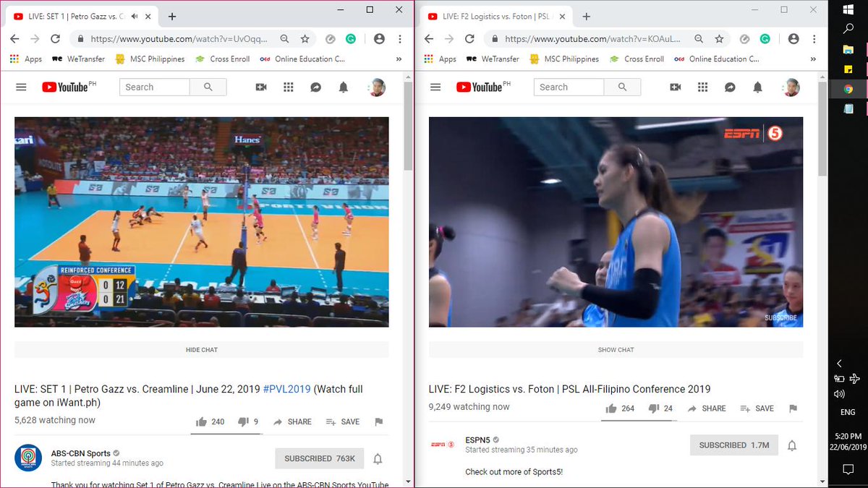The height and width of the screenshot is (488, 868).
Task: Open Chrome profile icon in left toolbar
Action: [380, 39]
